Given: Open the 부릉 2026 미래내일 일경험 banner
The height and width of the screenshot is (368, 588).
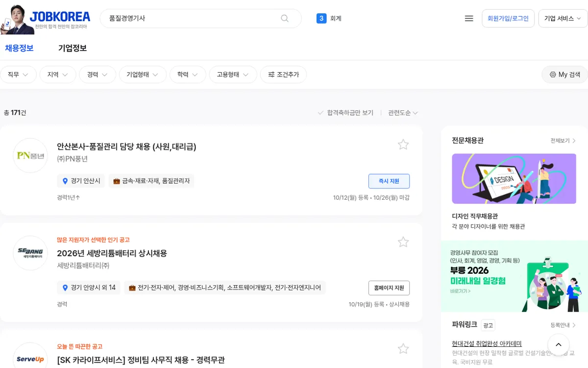Looking at the screenshot, I should pos(514,276).
